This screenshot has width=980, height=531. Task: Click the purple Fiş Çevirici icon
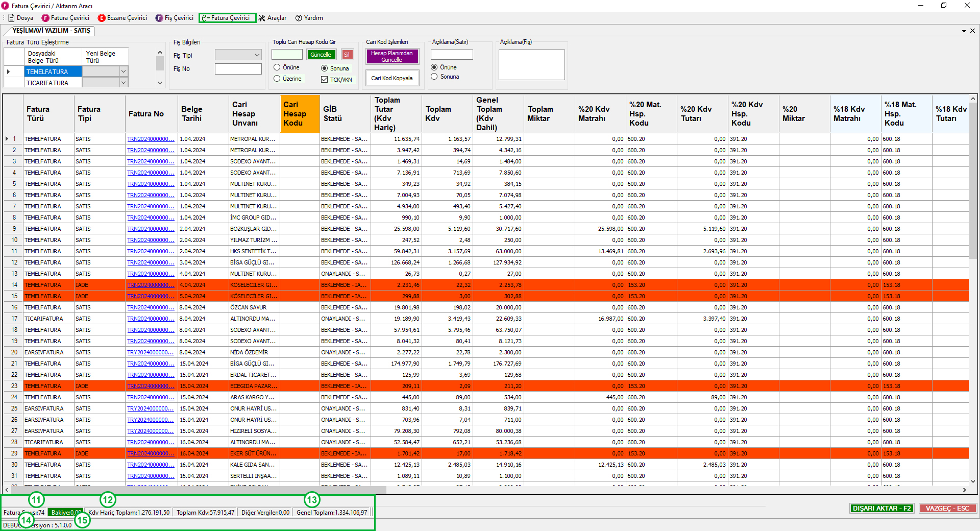click(159, 18)
